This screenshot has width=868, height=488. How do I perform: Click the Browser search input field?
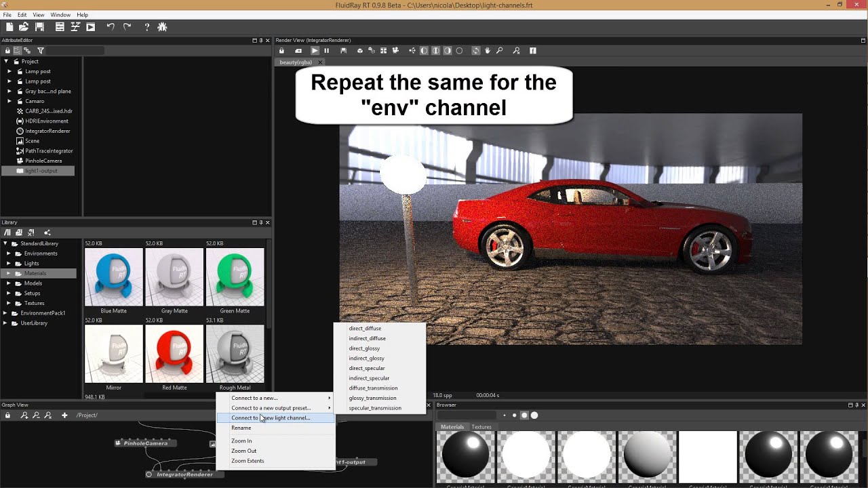point(467,415)
